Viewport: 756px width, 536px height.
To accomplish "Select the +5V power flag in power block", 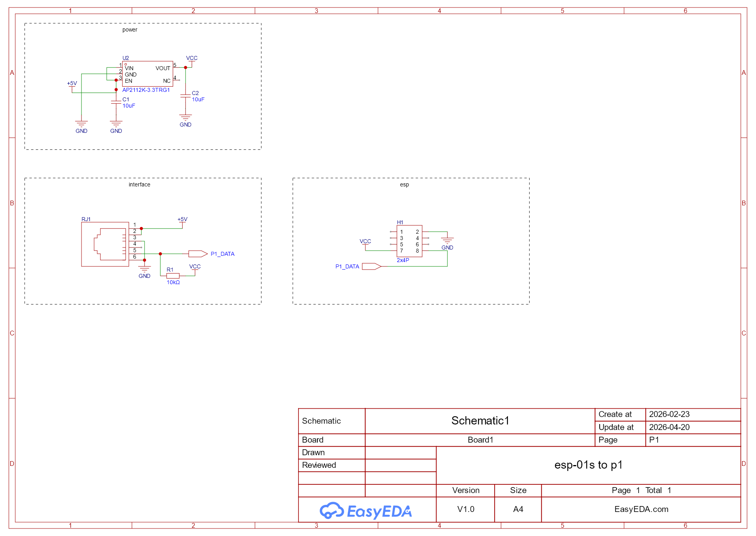I will coord(72,85).
